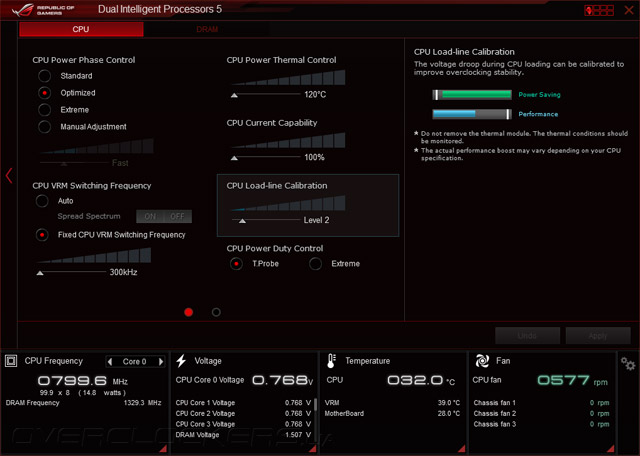Click the Apply button
Viewport: 640px width, 456px height.
[x=598, y=336]
